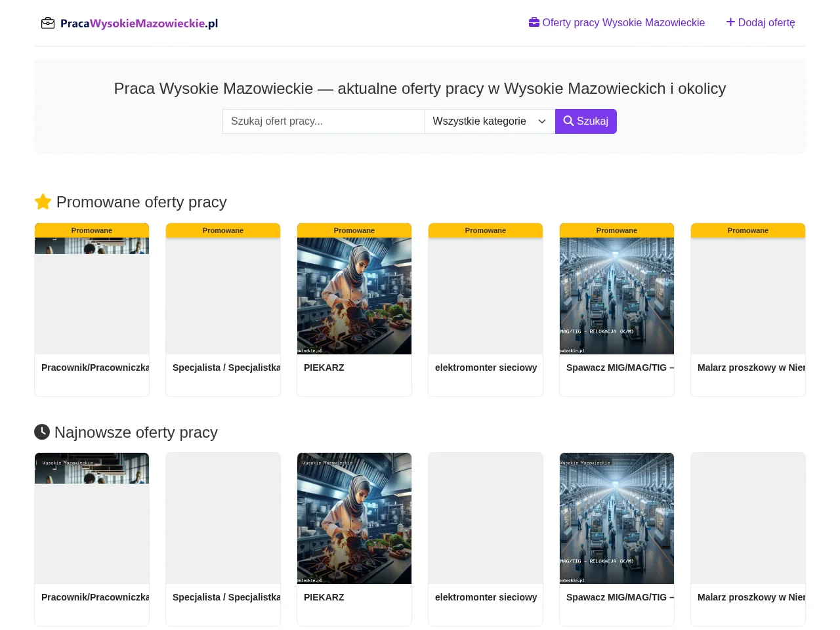The width and height of the screenshot is (840, 630).
Task: Open promoted PIEKARZ offer title
Action: tap(324, 367)
